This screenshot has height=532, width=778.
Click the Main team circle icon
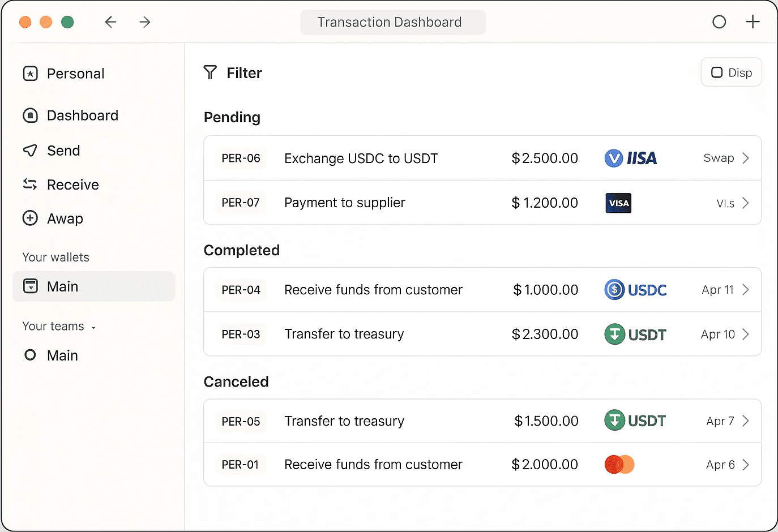30,355
